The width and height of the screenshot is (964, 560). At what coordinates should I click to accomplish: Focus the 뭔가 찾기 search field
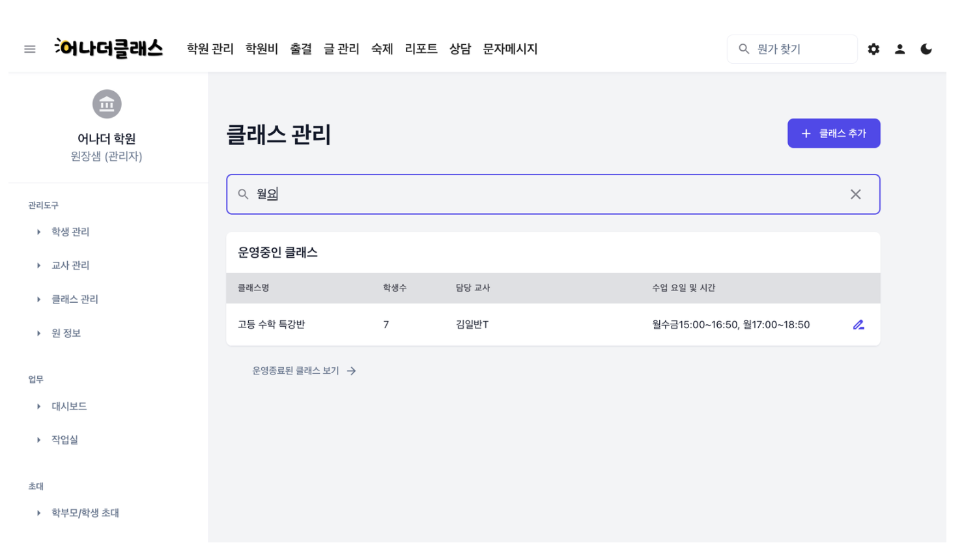(792, 49)
